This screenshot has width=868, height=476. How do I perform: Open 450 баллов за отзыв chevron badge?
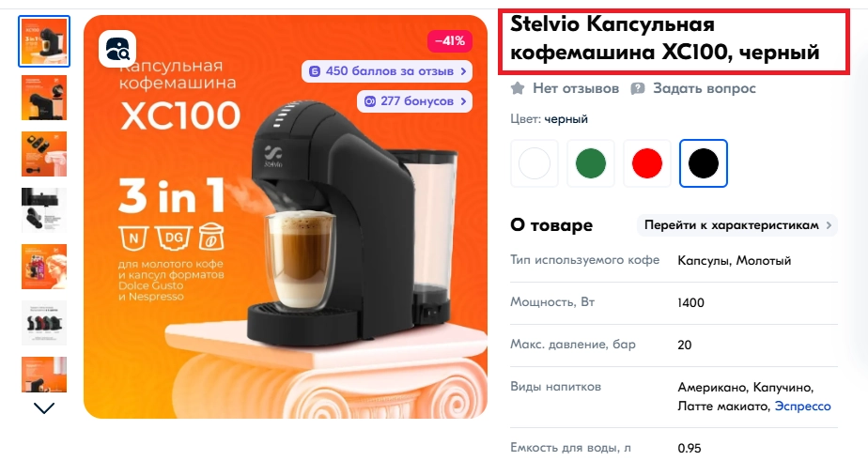(387, 71)
